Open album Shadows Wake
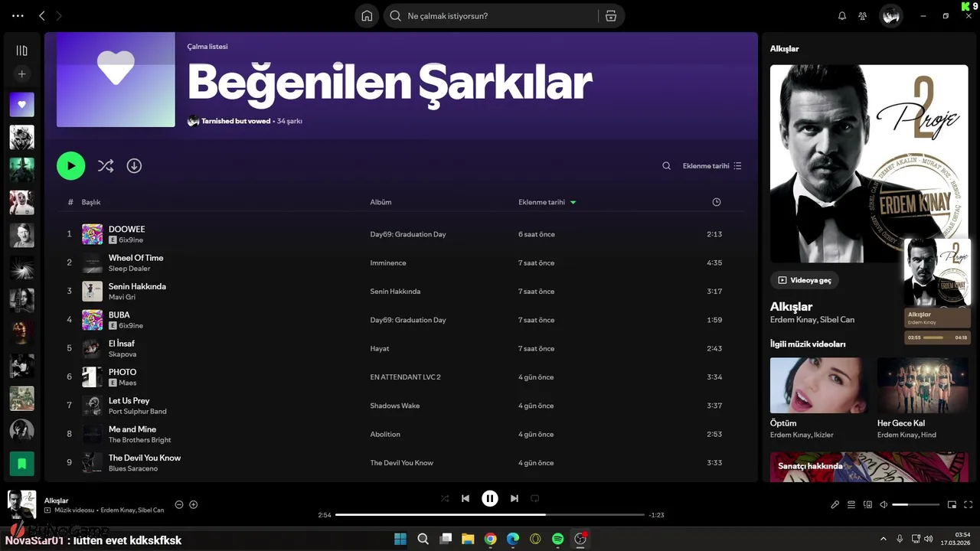This screenshot has width=980, height=551. coord(395,406)
